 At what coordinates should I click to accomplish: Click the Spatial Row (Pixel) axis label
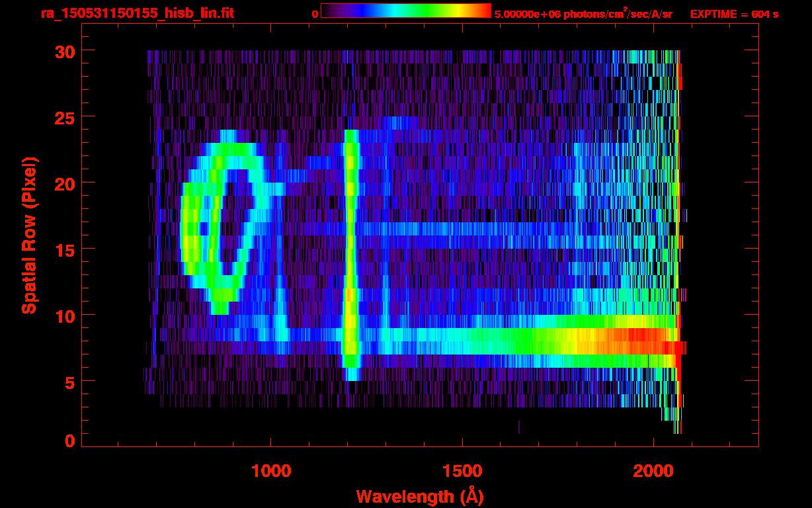tap(29, 235)
